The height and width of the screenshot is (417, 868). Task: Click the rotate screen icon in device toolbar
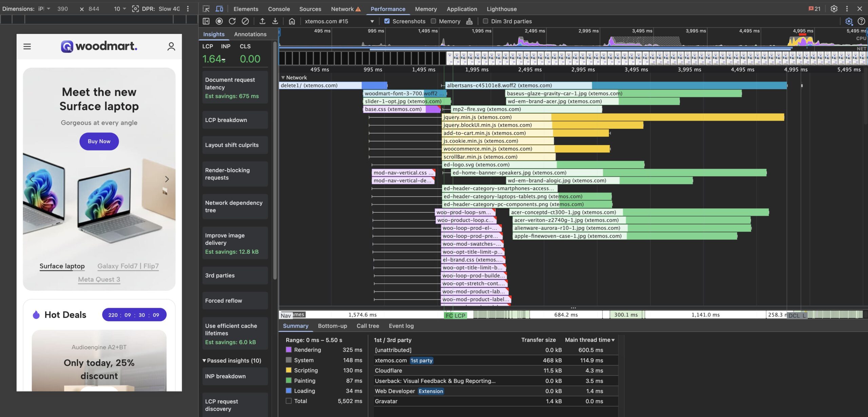135,9
